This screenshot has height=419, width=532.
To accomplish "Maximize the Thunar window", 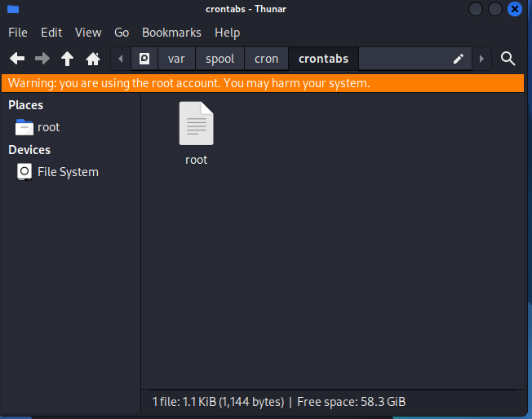I will [x=495, y=9].
